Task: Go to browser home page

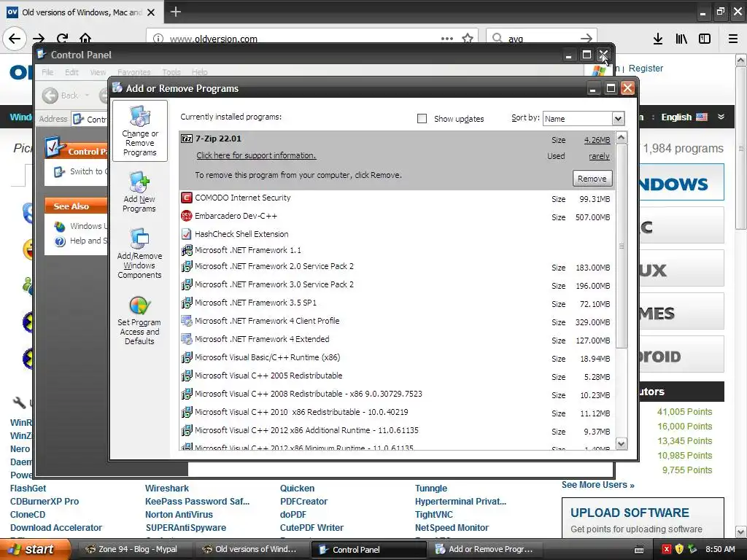Action: point(85,38)
